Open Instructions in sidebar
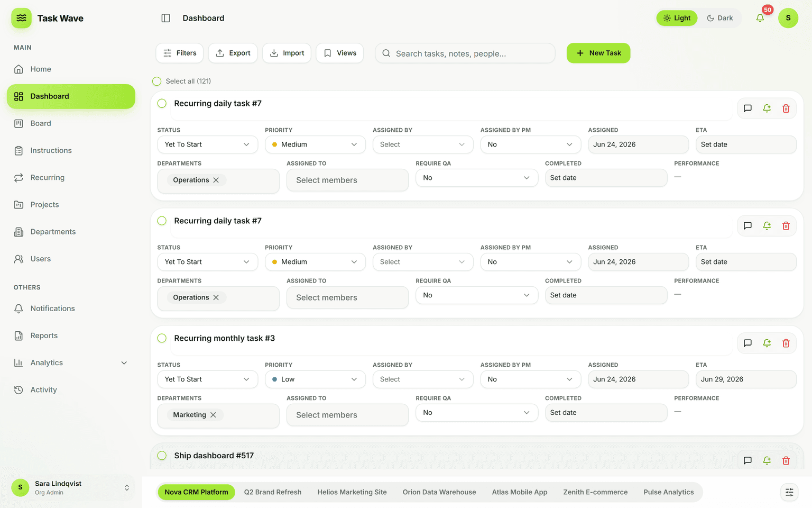 pos(71,150)
